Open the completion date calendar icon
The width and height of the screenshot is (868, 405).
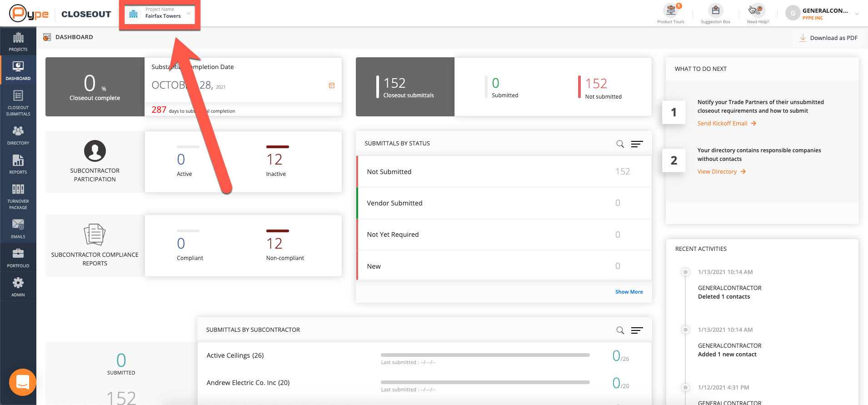[332, 85]
